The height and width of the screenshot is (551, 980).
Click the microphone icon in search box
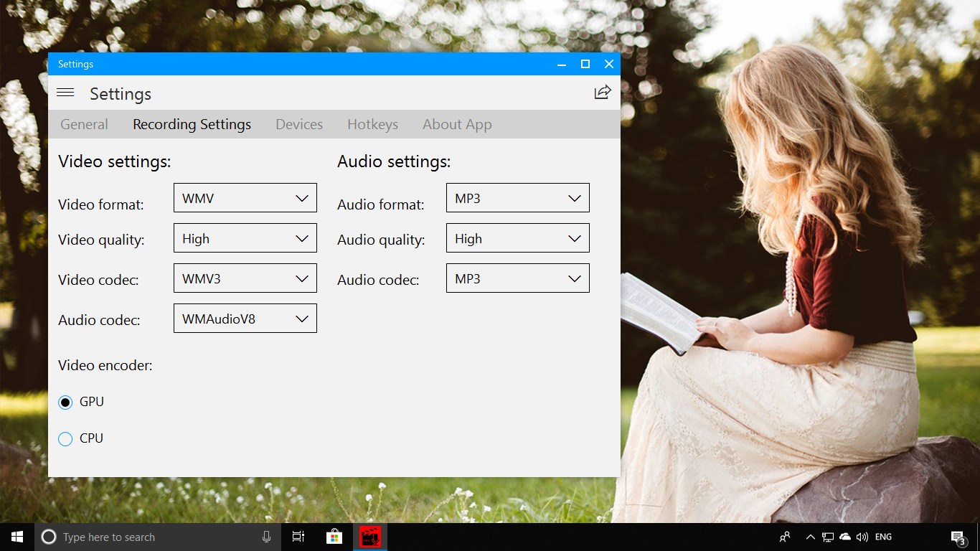point(267,537)
